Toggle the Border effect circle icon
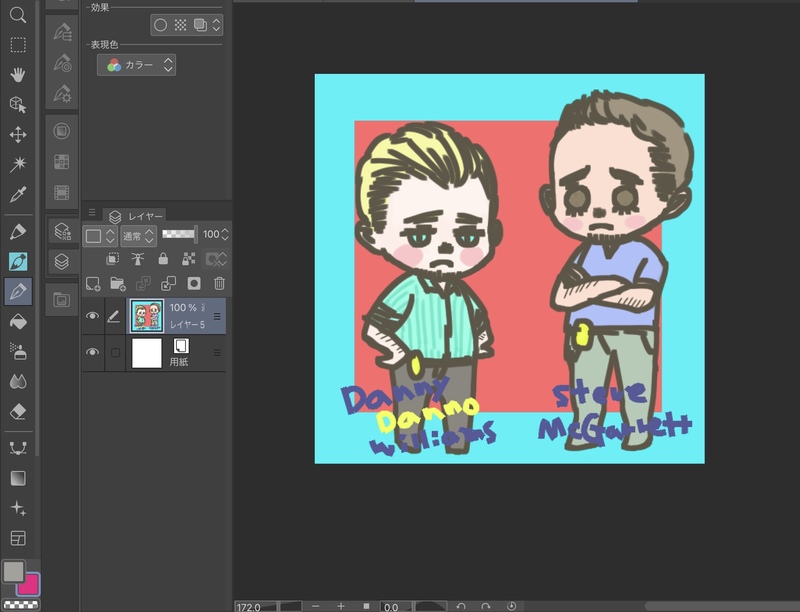 pos(160,25)
